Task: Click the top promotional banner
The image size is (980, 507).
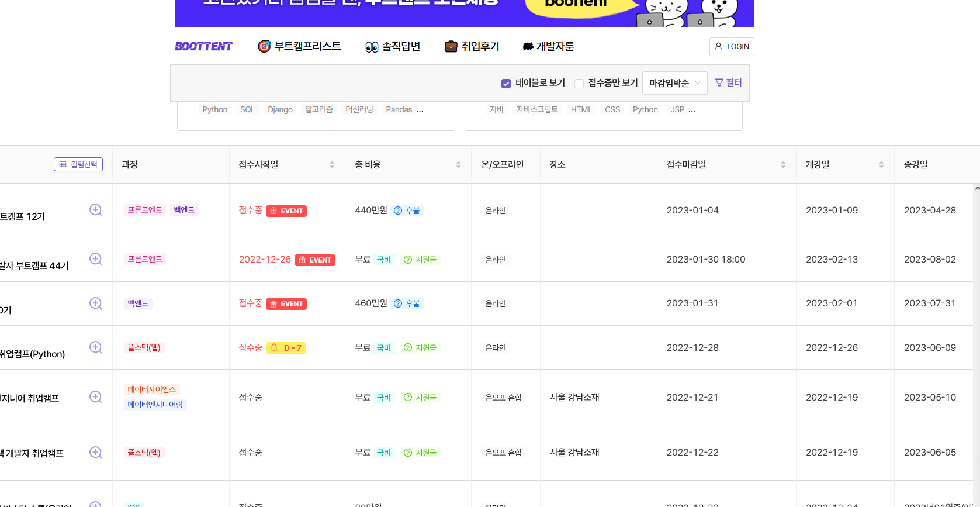Action: pos(465,13)
